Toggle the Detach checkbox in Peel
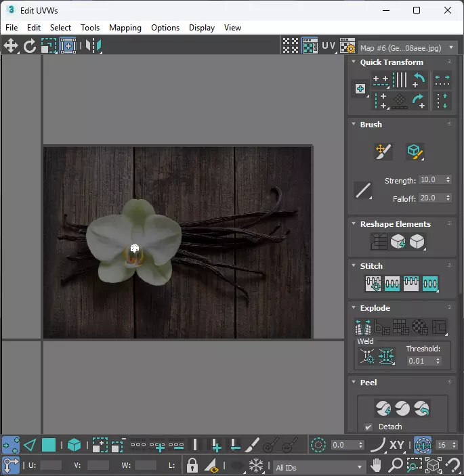Viewport: 464px width, 476px height. [368, 427]
